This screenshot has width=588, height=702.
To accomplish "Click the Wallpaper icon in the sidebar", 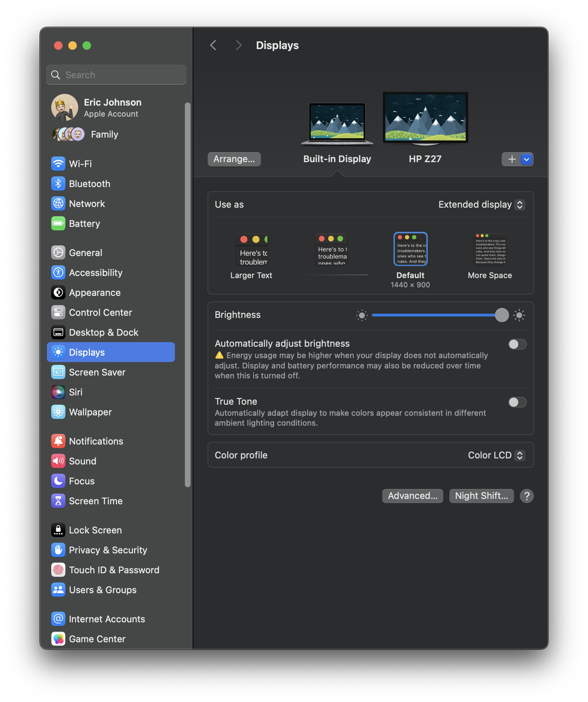I will [58, 412].
